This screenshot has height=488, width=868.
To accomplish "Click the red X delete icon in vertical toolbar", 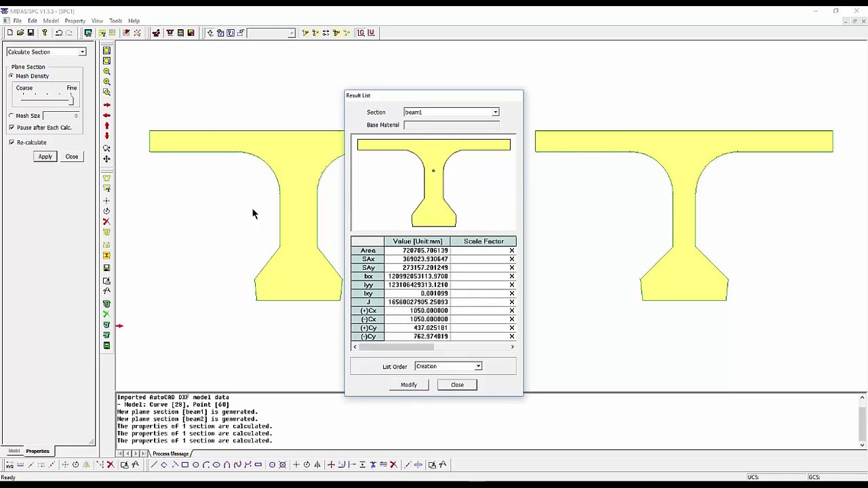I will [x=106, y=222].
